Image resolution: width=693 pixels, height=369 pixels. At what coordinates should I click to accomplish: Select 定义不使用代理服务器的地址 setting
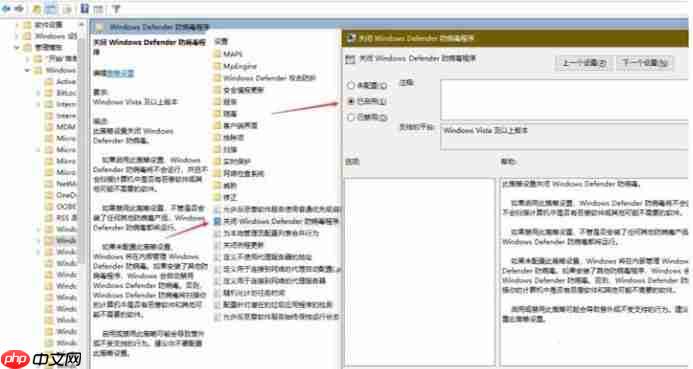(x=267, y=257)
